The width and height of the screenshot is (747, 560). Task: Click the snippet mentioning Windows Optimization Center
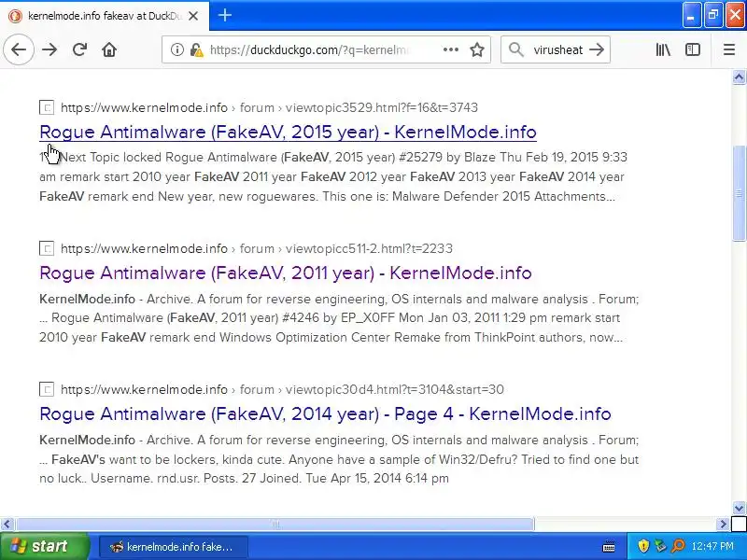339,318
